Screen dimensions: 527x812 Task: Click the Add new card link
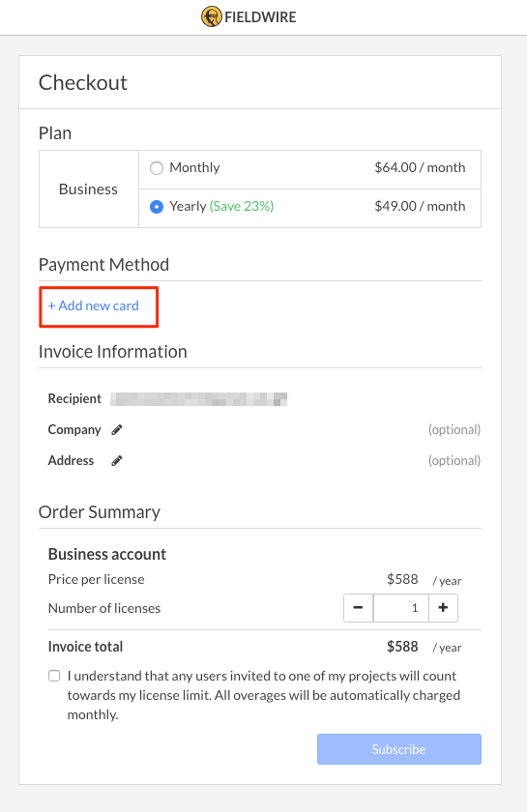(93, 306)
